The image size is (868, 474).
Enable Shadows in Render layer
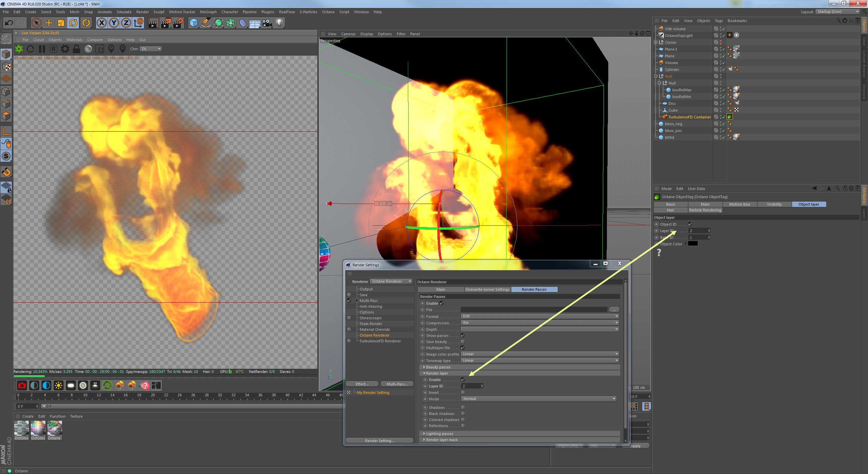pyautogui.click(x=463, y=407)
